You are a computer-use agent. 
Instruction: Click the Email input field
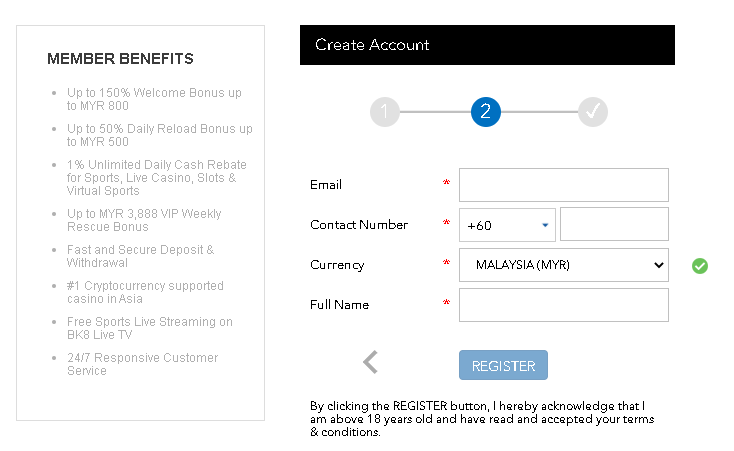(564, 185)
